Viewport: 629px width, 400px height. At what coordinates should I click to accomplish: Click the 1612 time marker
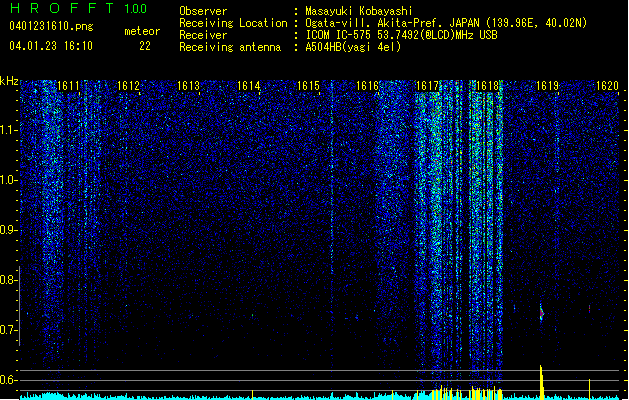click(x=128, y=86)
